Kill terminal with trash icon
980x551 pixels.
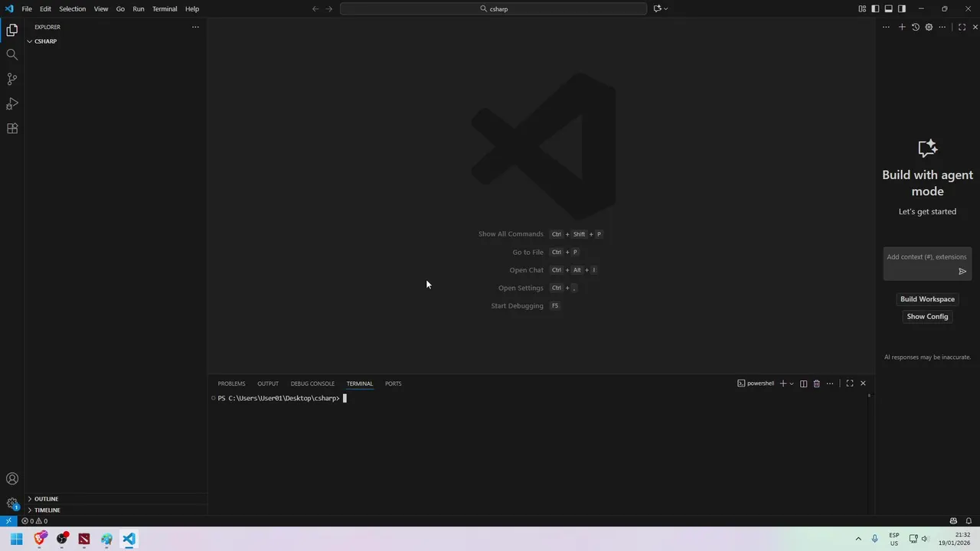tap(816, 383)
